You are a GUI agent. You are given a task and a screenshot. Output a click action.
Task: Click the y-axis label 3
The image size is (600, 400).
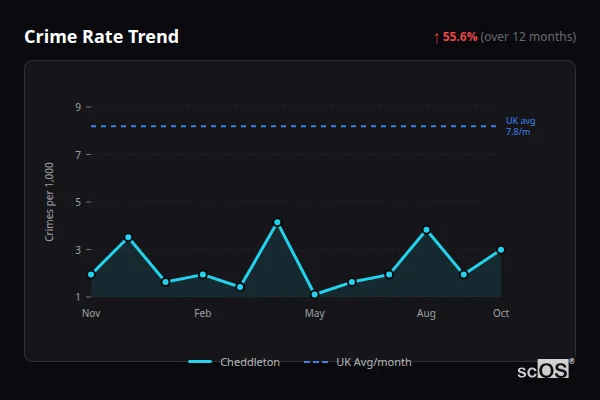click(78, 250)
